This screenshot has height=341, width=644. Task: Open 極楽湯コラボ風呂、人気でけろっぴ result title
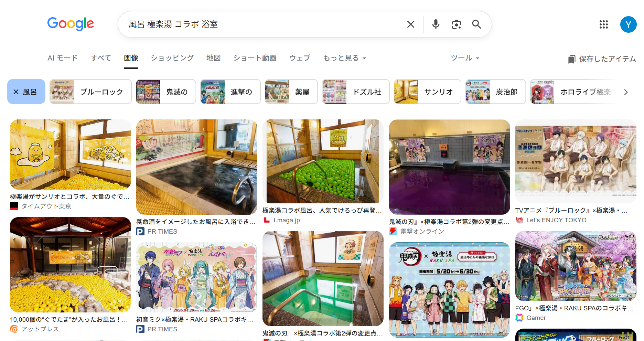(322, 210)
